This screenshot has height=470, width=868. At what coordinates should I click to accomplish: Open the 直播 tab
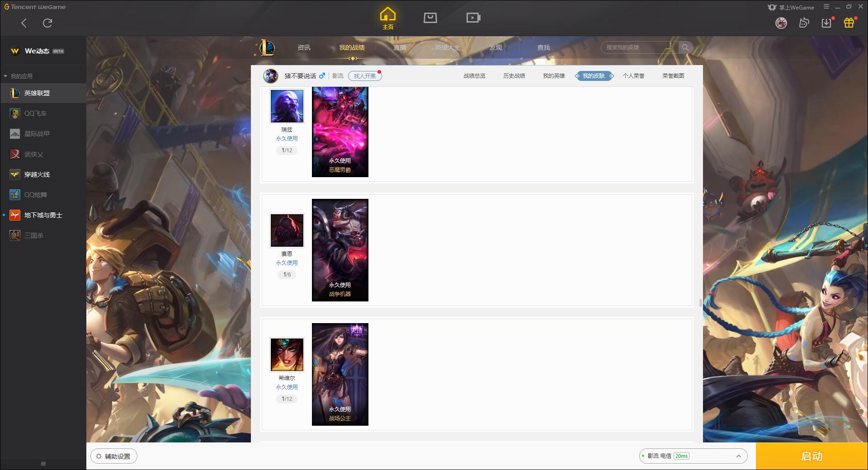point(400,47)
